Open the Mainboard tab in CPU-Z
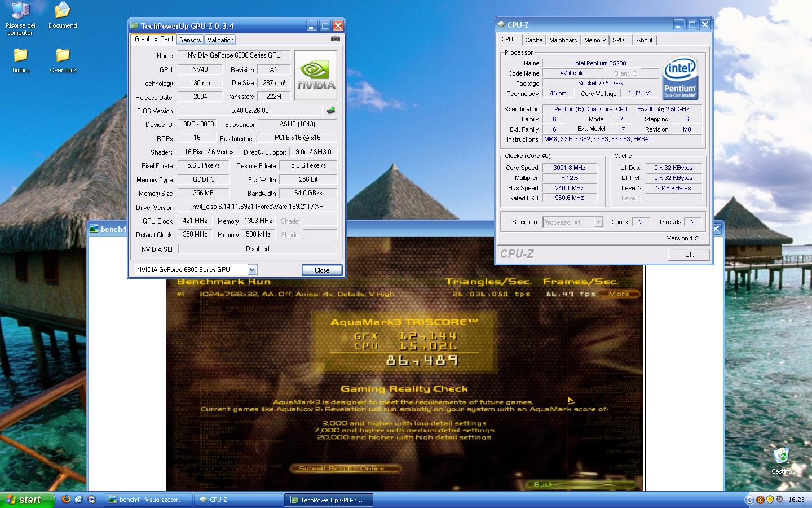Viewport: 812px width, 508px height. tap(563, 40)
